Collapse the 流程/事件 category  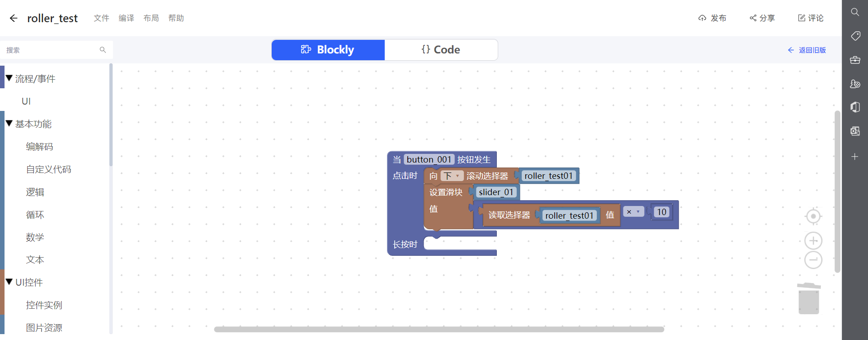(9, 78)
